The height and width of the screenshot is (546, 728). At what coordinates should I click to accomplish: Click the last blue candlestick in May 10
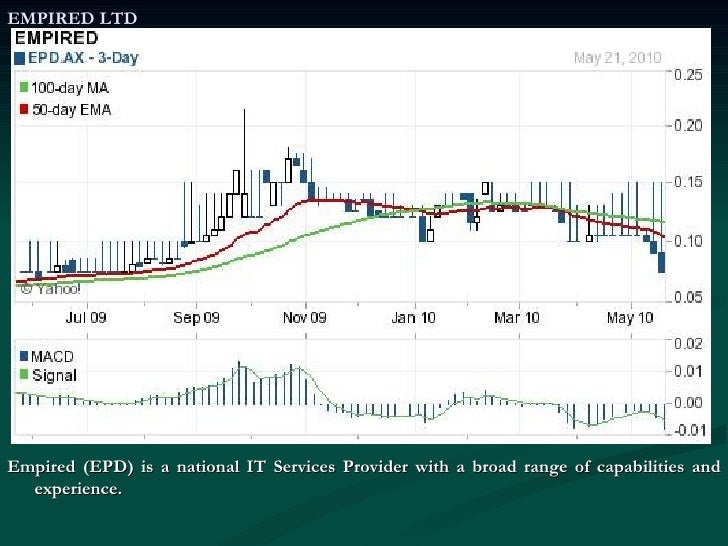coord(661,262)
